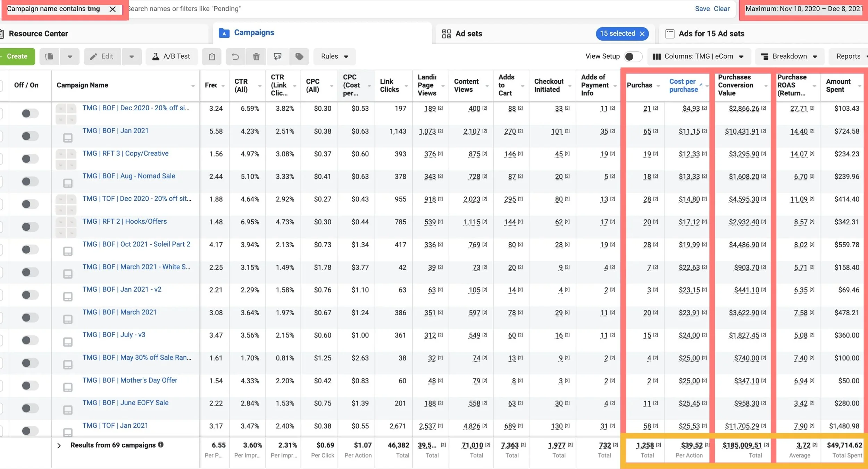This screenshot has height=469, width=868.
Task: Clear the 15 selected ad sets badge
Action: pos(642,34)
